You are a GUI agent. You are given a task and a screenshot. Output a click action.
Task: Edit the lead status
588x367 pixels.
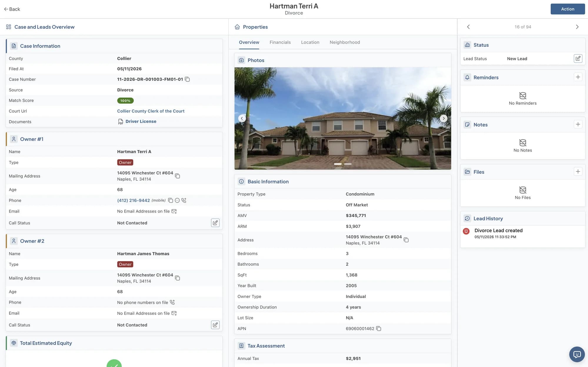pyautogui.click(x=578, y=58)
